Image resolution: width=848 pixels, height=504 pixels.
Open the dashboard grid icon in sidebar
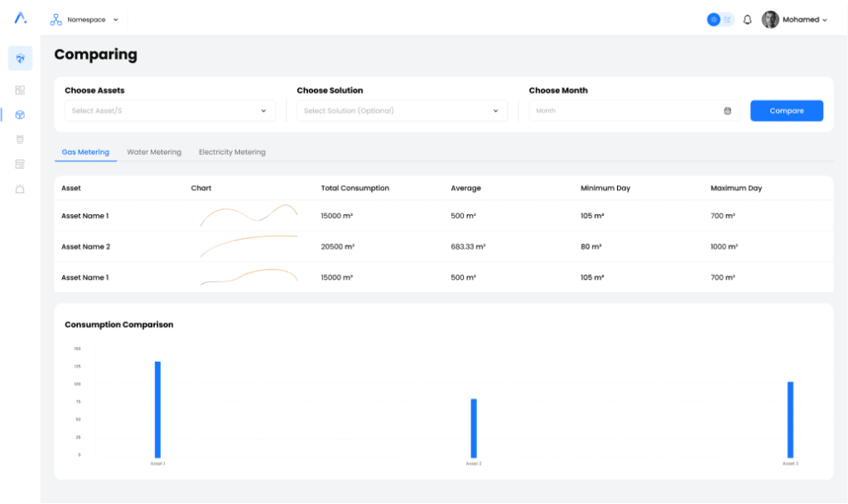click(x=20, y=90)
